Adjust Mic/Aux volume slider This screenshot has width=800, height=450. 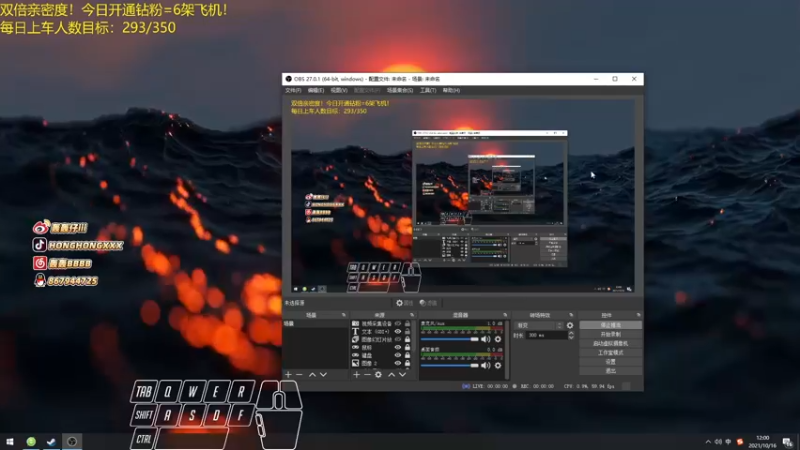(x=449, y=339)
